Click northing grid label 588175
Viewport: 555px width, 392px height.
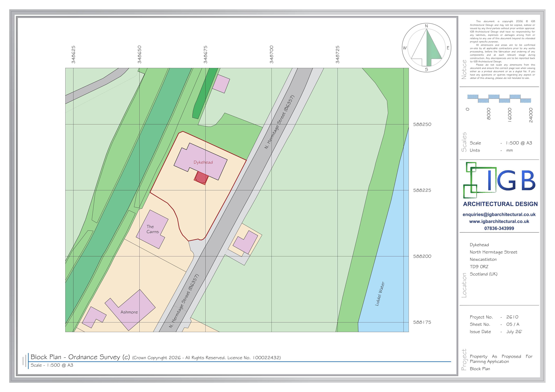click(422, 322)
